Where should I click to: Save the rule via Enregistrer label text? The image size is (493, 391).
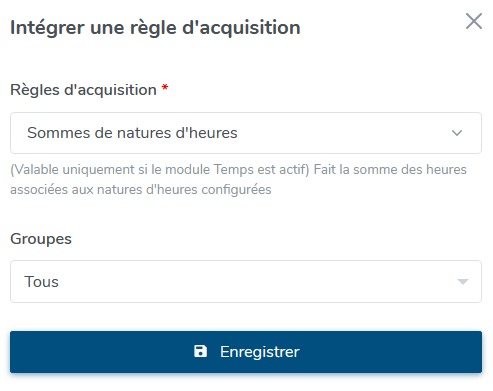pyautogui.click(x=260, y=352)
